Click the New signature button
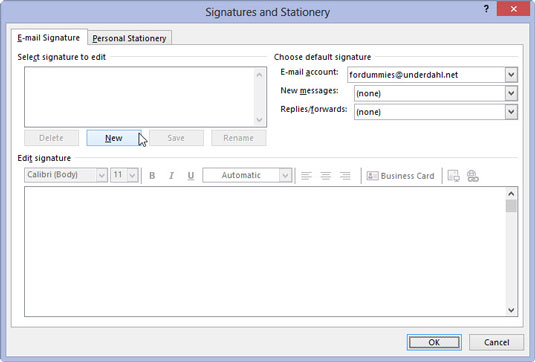 click(x=114, y=138)
